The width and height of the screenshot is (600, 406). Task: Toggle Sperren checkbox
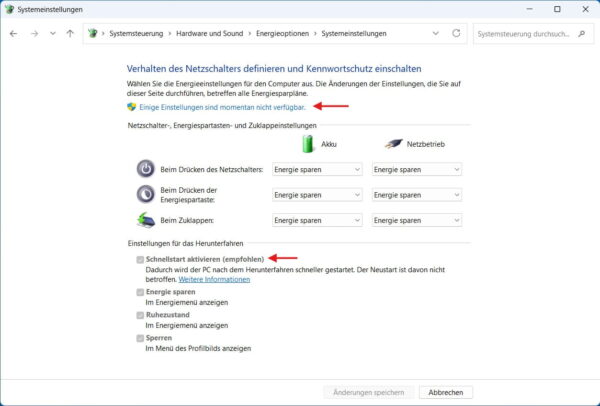[140, 338]
